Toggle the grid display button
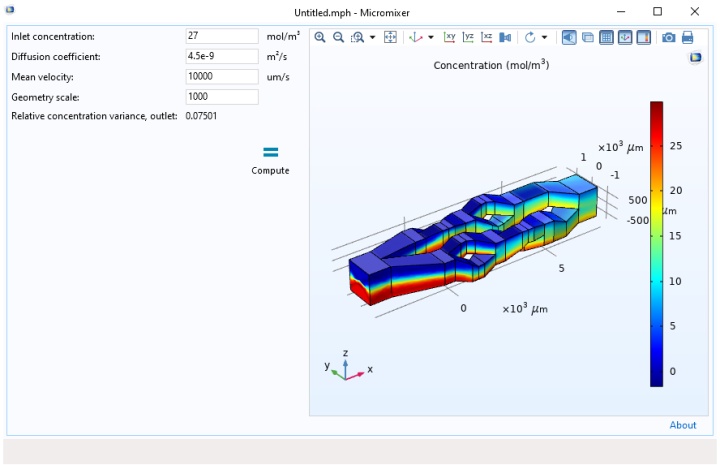The height and width of the screenshot is (465, 720). pos(606,37)
